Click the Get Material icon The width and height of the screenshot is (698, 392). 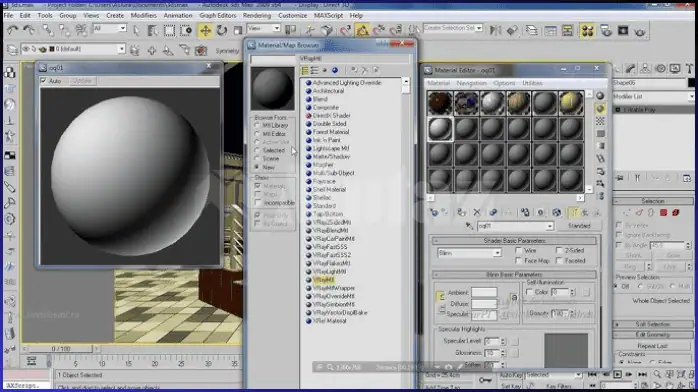point(434,213)
